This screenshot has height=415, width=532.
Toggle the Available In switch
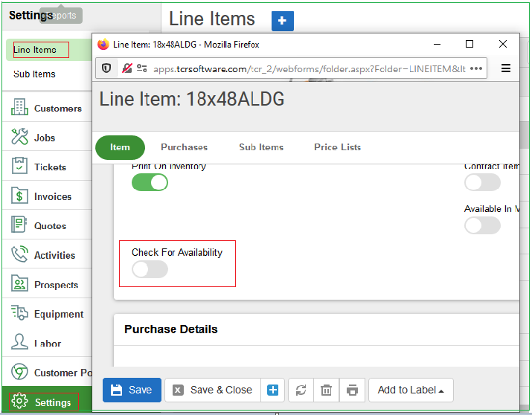pyautogui.click(x=482, y=225)
